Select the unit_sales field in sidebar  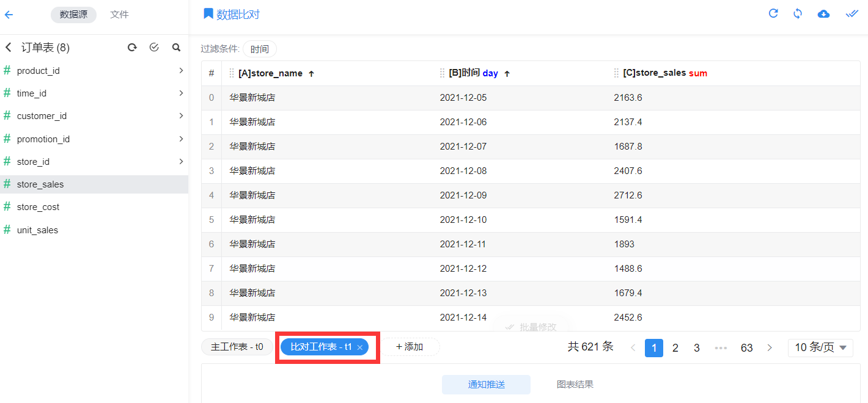pyautogui.click(x=94, y=230)
